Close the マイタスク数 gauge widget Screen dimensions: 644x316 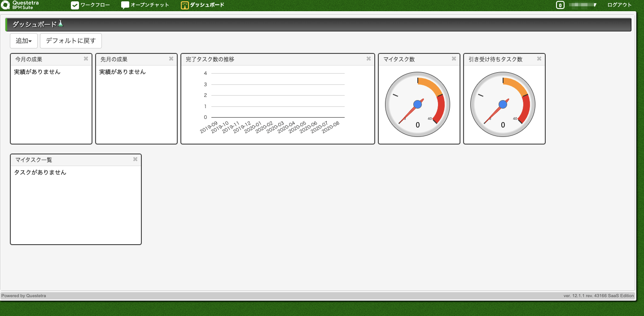454,59
